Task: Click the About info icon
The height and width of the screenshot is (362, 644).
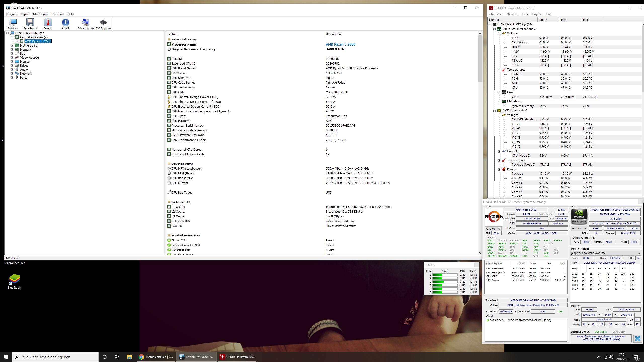Action: click(65, 24)
